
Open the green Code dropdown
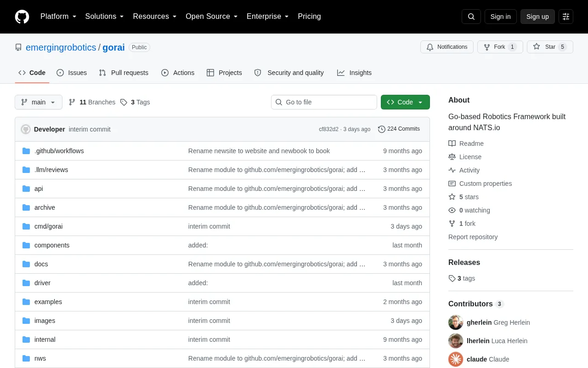point(405,102)
